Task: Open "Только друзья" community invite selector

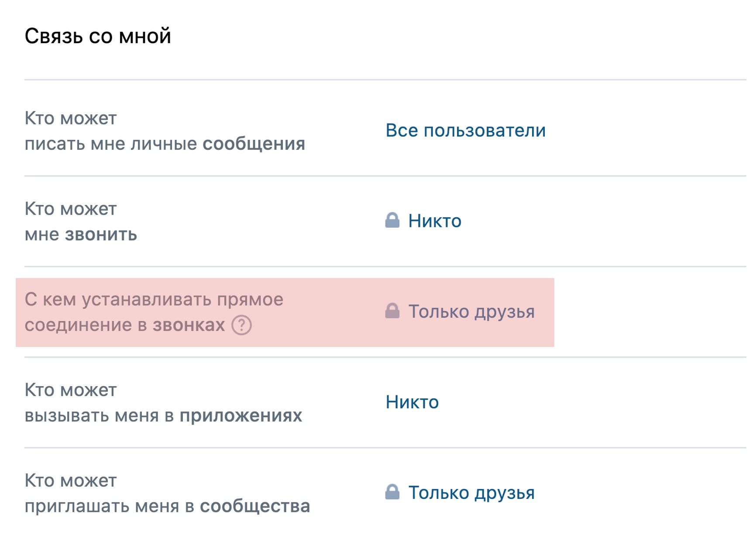Action: tap(471, 493)
